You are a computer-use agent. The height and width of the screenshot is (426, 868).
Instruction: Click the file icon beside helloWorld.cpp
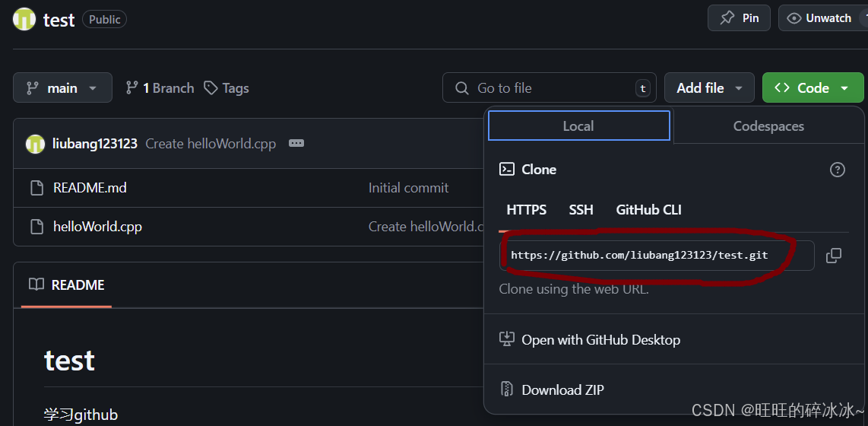pos(37,227)
